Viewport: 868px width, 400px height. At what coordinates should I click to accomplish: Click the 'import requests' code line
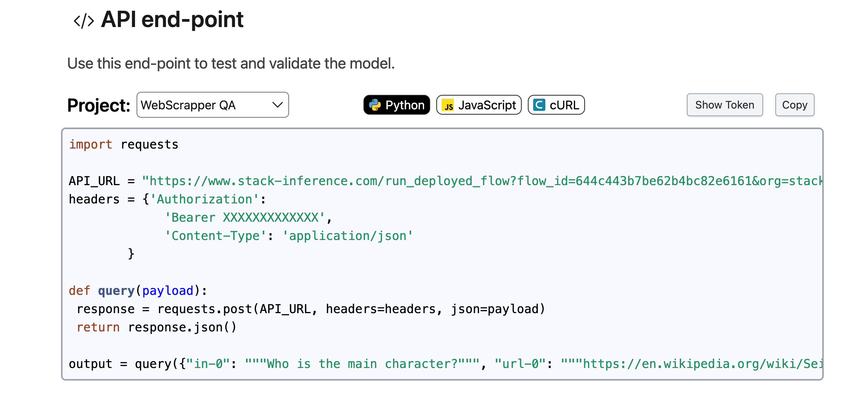click(124, 144)
